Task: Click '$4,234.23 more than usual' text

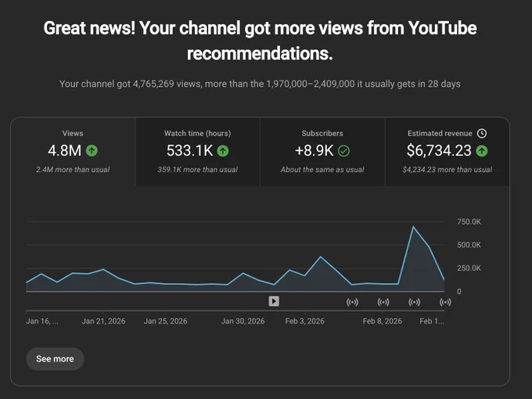Action: click(x=448, y=170)
